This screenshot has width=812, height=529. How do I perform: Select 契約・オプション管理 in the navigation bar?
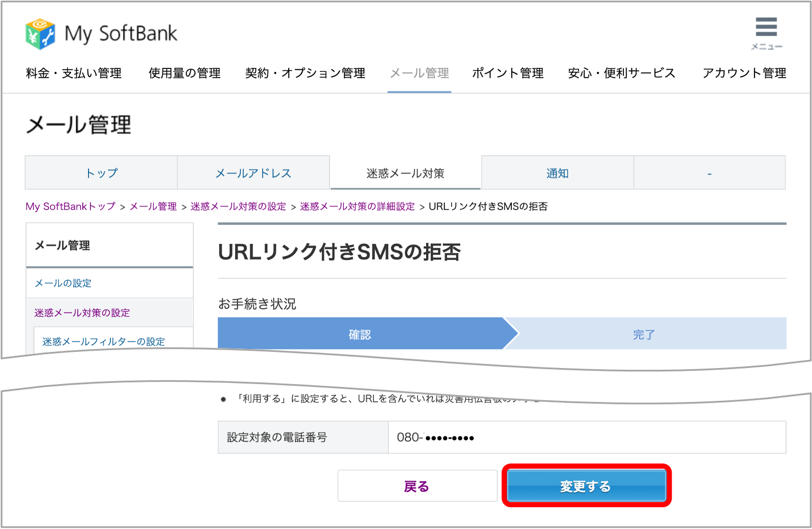click(x=305, y=73)
